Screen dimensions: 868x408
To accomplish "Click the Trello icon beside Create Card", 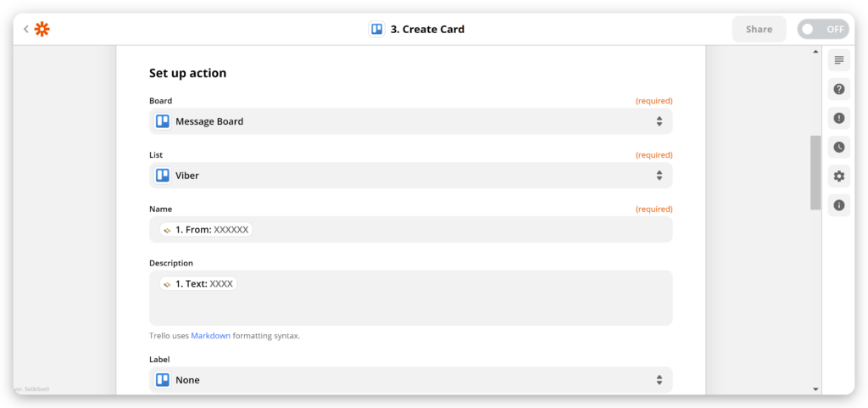I will (377, 29).
